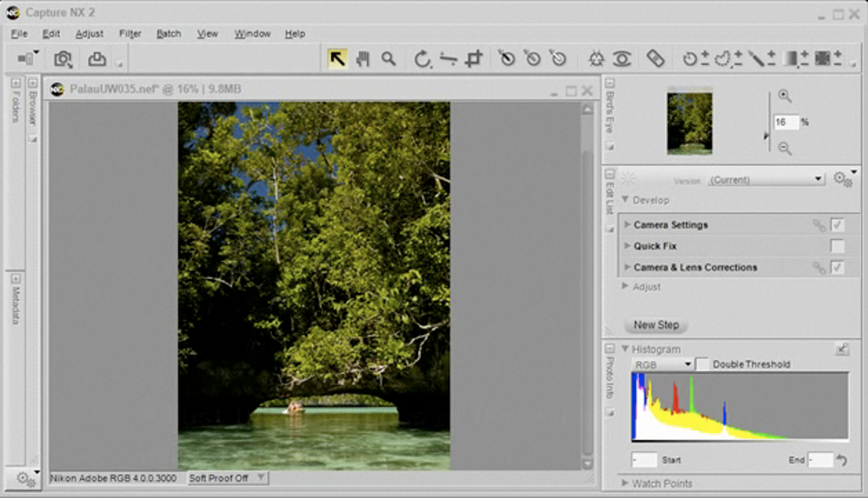Select the Red-Eye control point tool
The image size is (868, 498).
pyautogui.click(x=622, y=59)
